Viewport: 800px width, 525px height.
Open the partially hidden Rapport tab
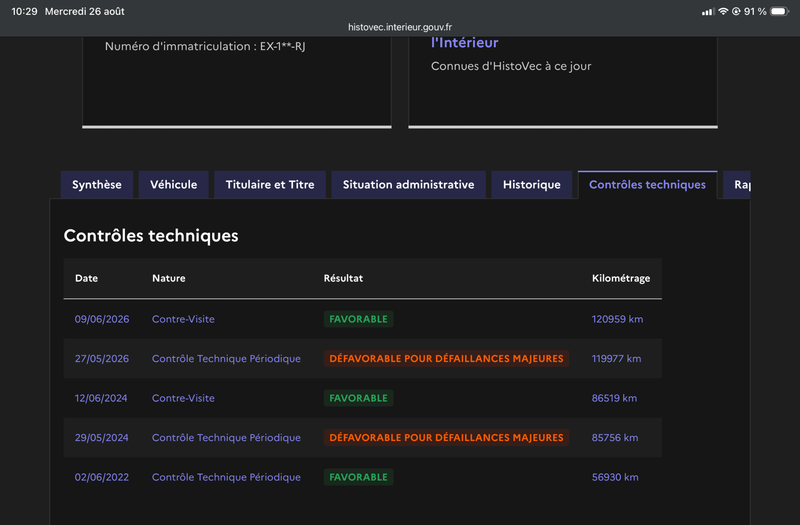point(737,185)
